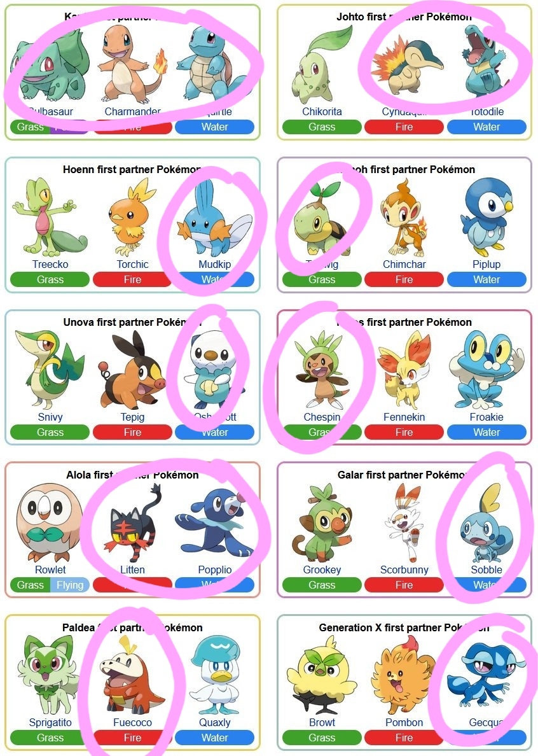The image size is (538, 756).
Task: Click the Froakie image
Action: [x=486, y=370]
